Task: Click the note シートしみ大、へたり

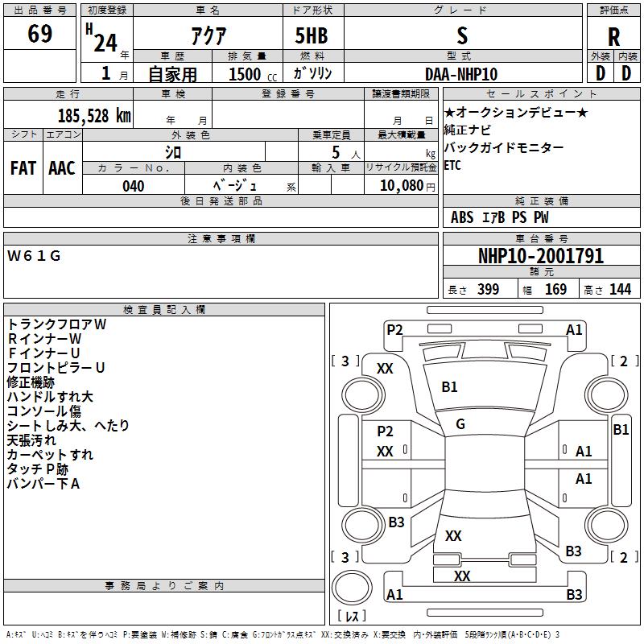Action: [68, 426]
